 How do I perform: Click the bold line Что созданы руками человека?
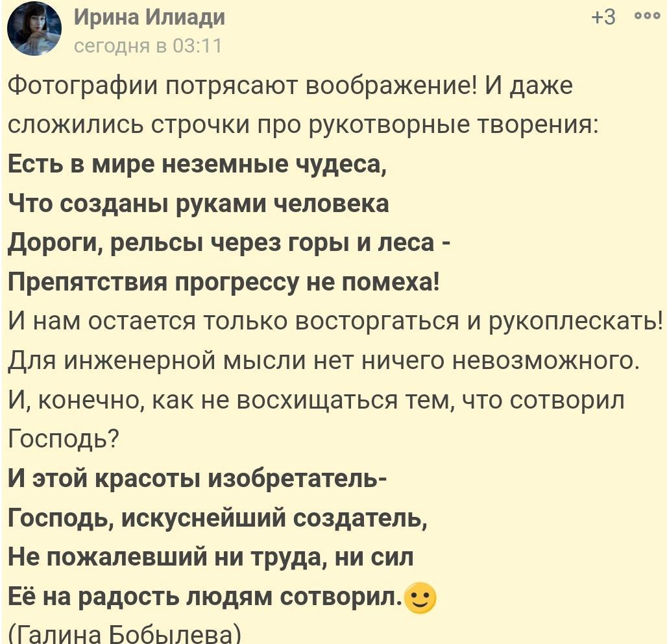(199, 204)
